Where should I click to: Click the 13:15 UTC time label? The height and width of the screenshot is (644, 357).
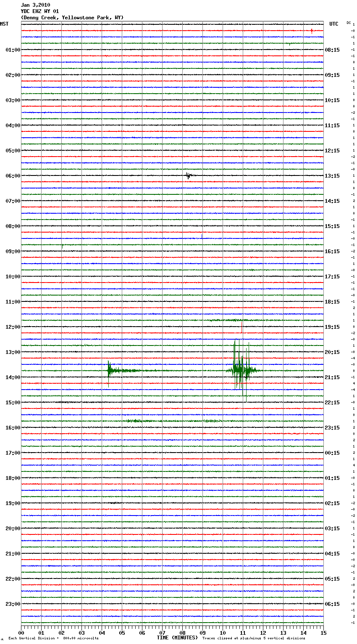coord(332,176)
